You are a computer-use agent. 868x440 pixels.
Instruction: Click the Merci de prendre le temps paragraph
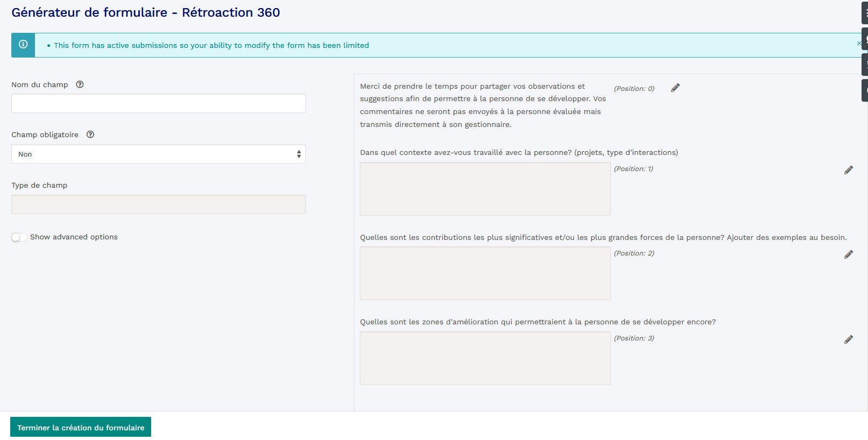coord(482,105)
